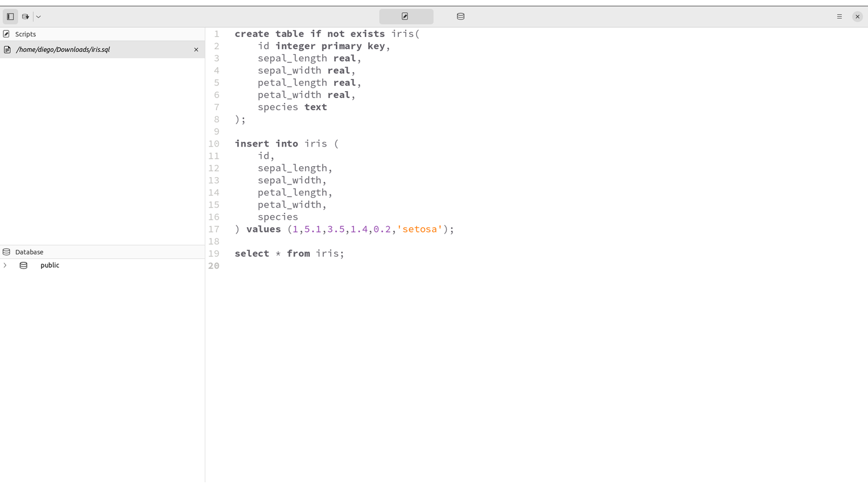
Task: Collapse the Database section header
Action: (x=29, y=251)
